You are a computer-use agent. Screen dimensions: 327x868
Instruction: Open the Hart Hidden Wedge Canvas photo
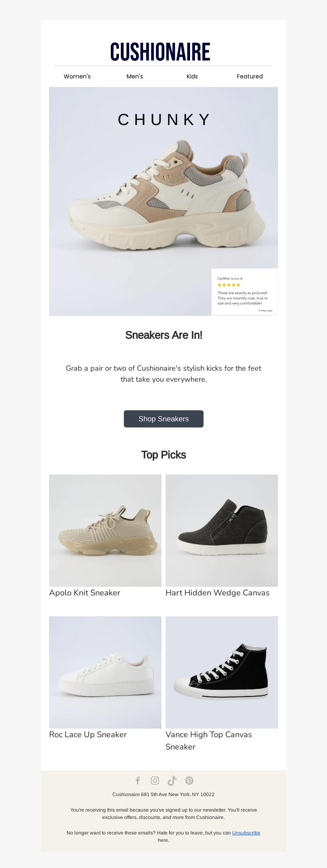222,530
